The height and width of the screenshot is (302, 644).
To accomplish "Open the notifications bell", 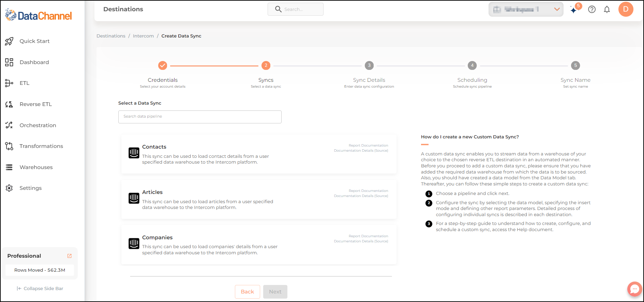I will 607,9.
